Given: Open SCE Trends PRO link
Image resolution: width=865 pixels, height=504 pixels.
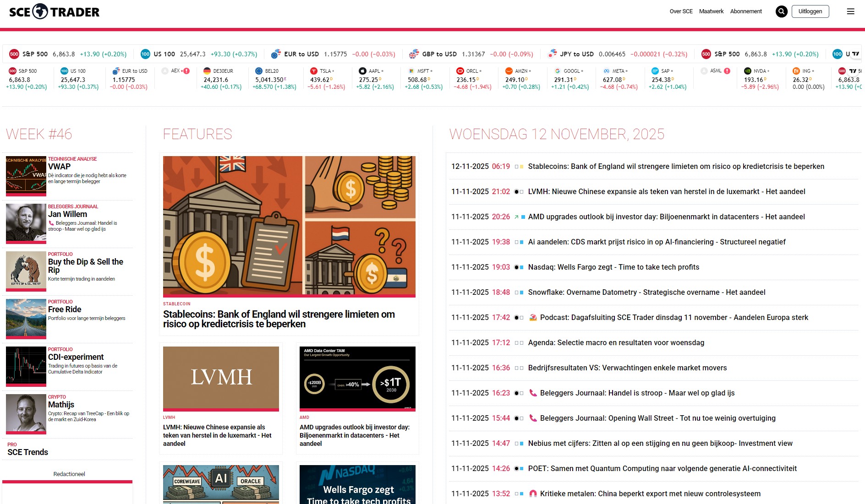Looking at the screenshot, I should [27, 452].
